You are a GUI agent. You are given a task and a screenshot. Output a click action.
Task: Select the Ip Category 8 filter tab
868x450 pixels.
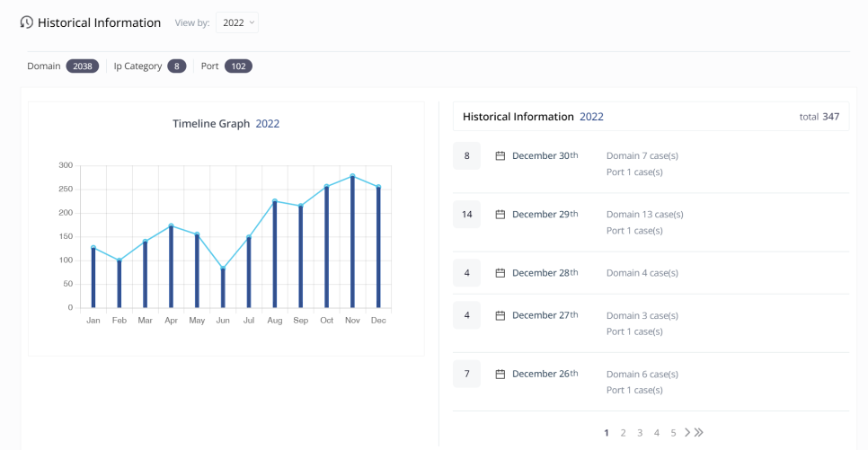(149, 66)
